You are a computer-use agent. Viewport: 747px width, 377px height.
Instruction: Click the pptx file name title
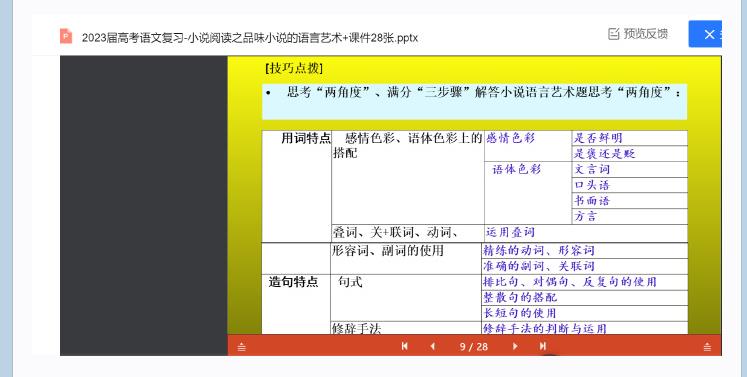[x=250, y=38]
